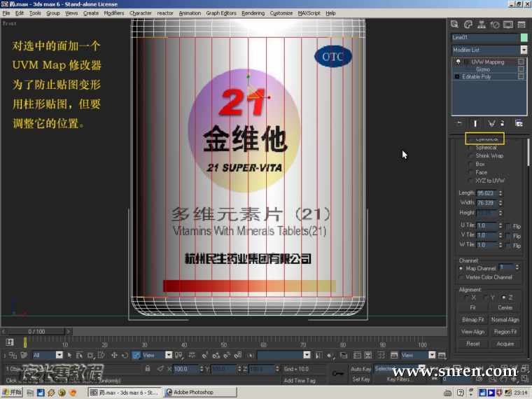
Task: Set alignment axis to X
Action: (466, 297)
